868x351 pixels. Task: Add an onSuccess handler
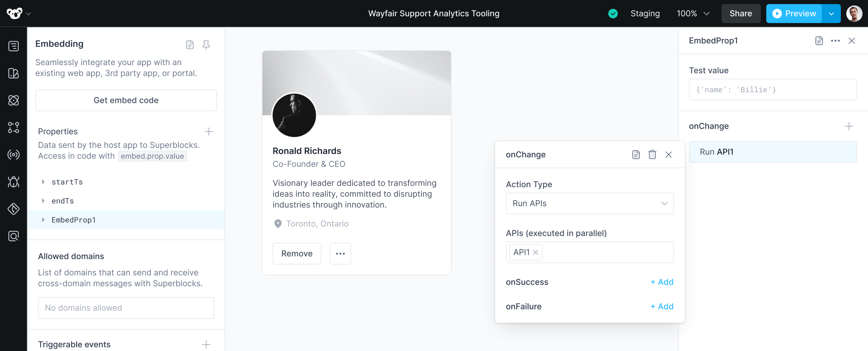click(662, 282)
